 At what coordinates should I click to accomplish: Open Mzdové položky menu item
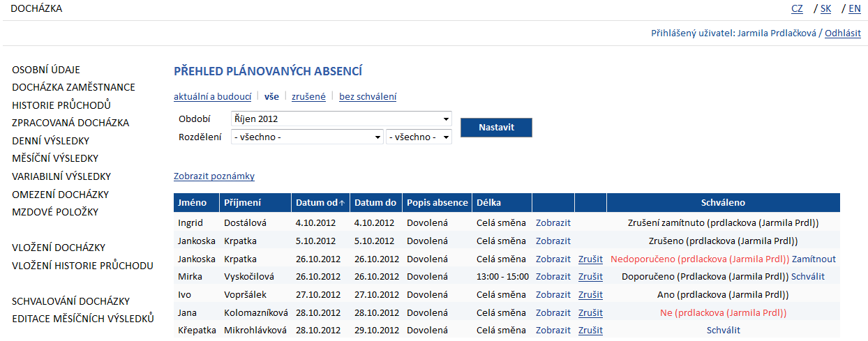[55, 212]
